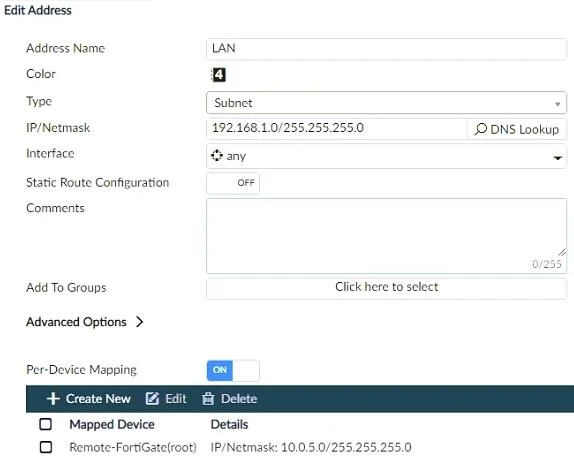Click the trash can Delete icon

[208, 399]
